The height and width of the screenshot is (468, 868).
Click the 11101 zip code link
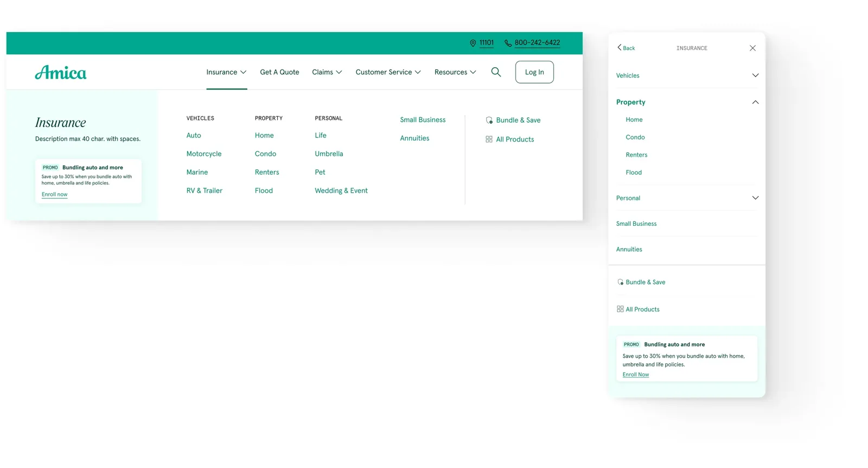coord(487,42)
